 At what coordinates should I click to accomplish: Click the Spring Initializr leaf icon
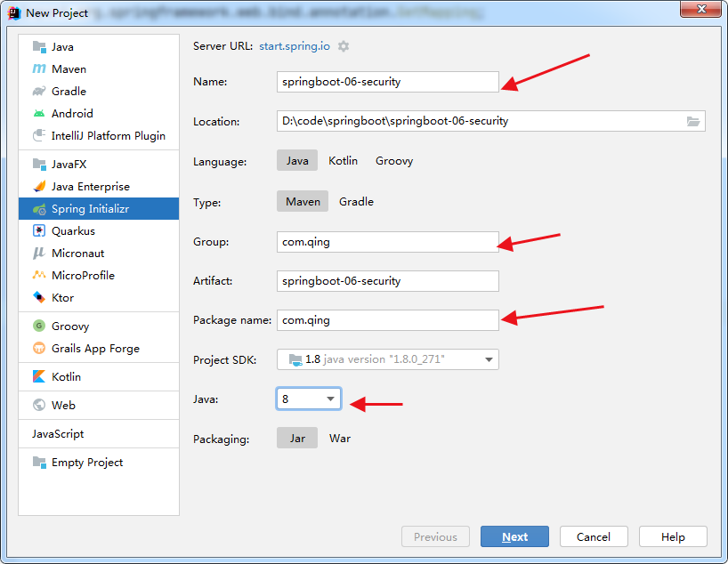[x=39, y=209]
